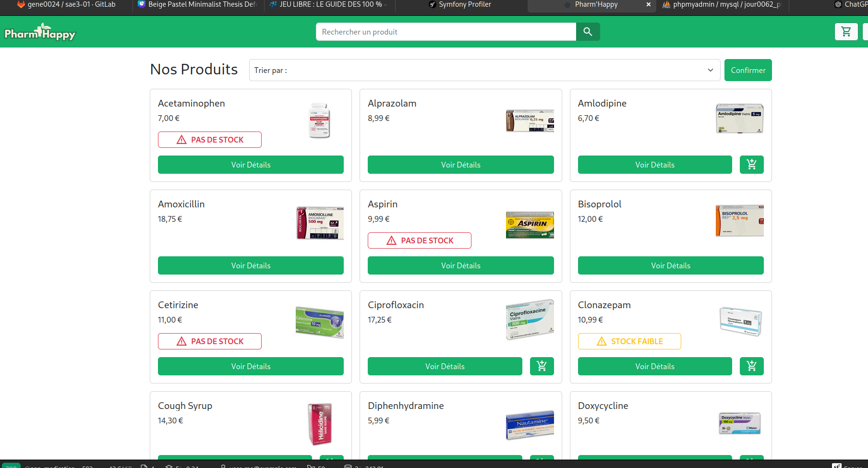Click the PharmHappy logo
The image size is (868, 468).
coord(40,32)
